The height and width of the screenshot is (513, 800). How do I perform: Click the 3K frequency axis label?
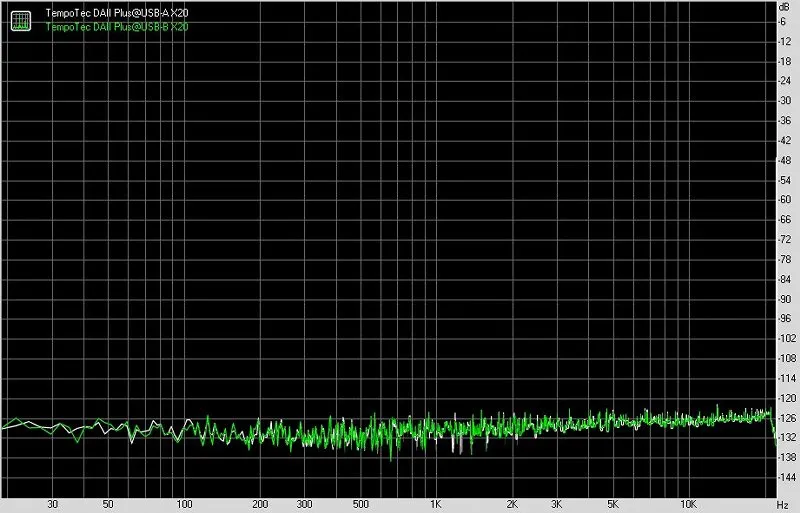(x=557, y=504)
